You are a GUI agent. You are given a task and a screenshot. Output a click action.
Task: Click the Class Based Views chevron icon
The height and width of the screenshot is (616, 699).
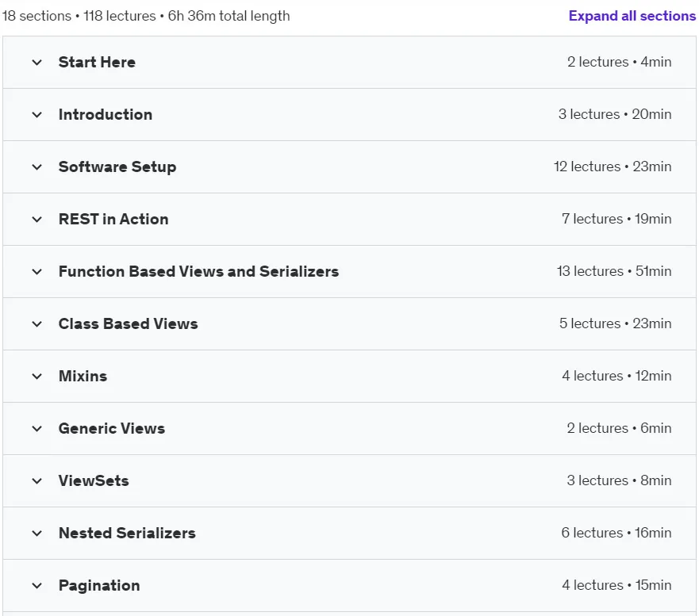pyautogui.click(x=37, y=324)
